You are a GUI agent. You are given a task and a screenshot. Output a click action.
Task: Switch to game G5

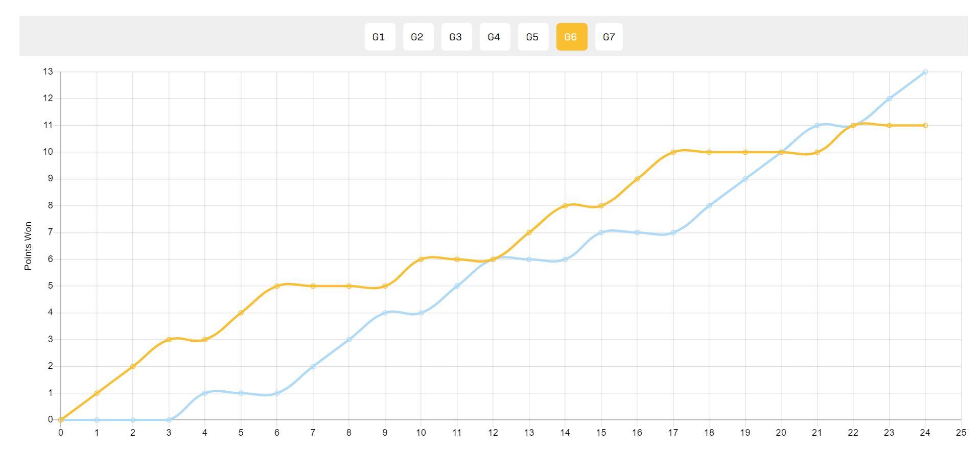pyautogui.click(x=532, y=37)
